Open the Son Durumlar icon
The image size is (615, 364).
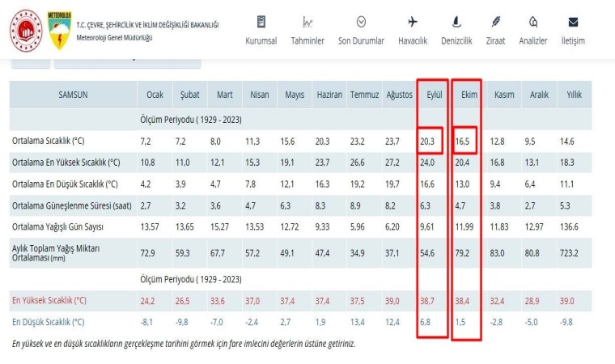tap(360, 22)
